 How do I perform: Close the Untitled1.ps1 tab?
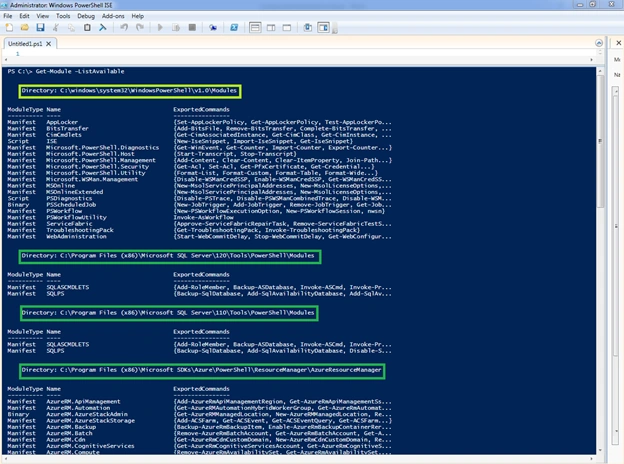[x=49, y=44]
